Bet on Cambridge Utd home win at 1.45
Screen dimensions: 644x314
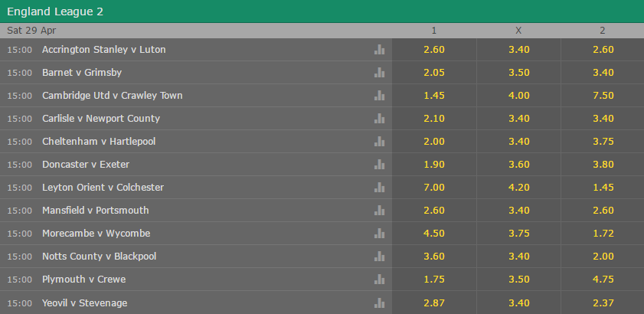pos(434,96)
